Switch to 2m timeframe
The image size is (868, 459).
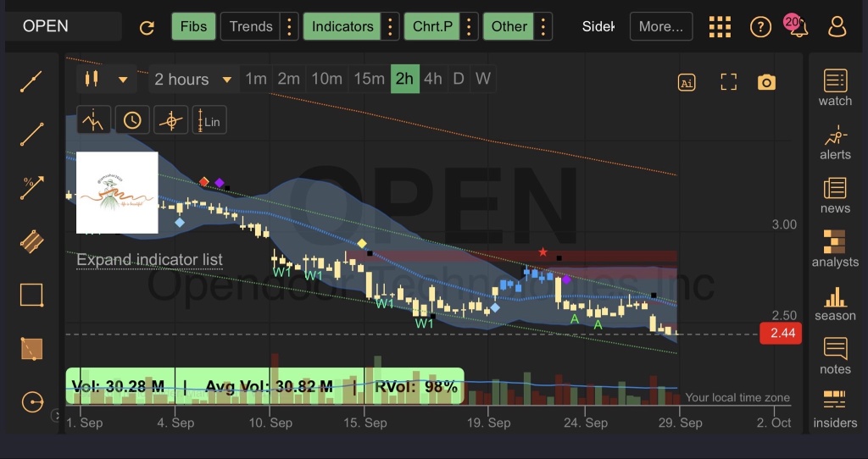pos(288,79)
